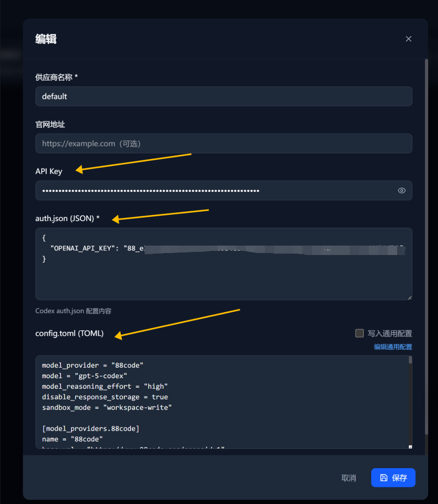Click inside the auth.json JSON editor
438x504 pixels.
[x=224, y=280]
